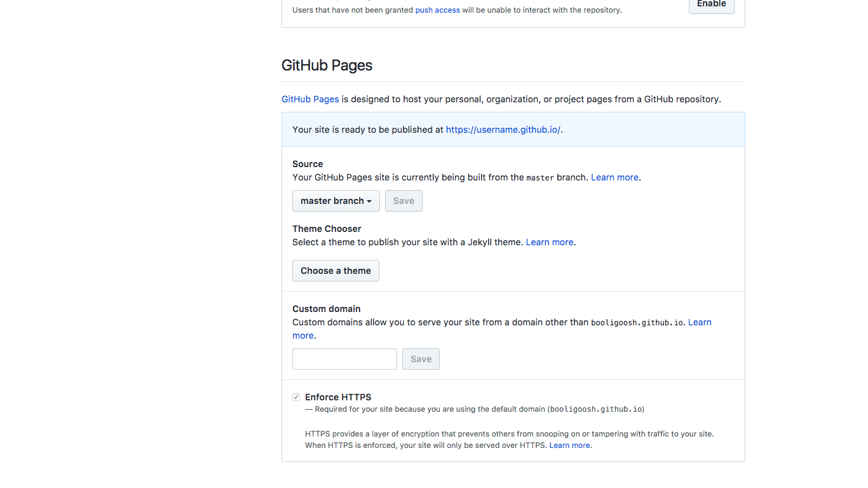Open Learn more link about HTTPS
This screenshot has height=488, width=868.
pyautogui.click(x=569, y=445)
